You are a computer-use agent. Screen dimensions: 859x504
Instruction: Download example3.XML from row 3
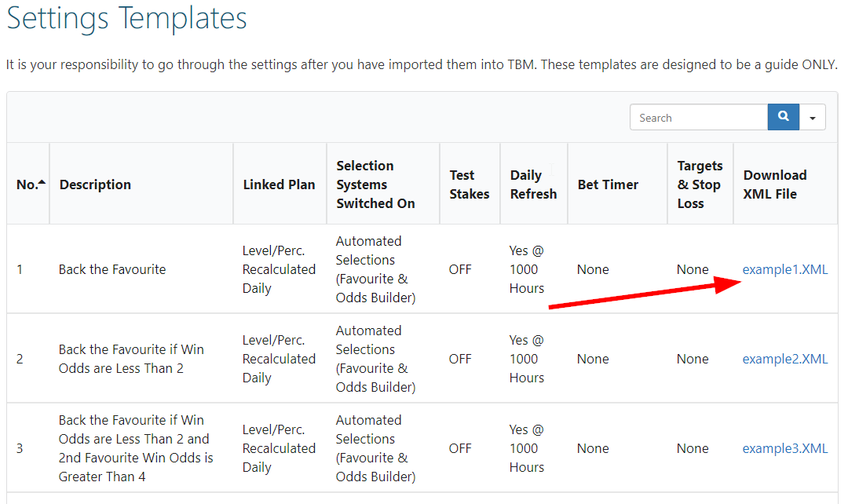pyautogui.click(x=785, y=448)
